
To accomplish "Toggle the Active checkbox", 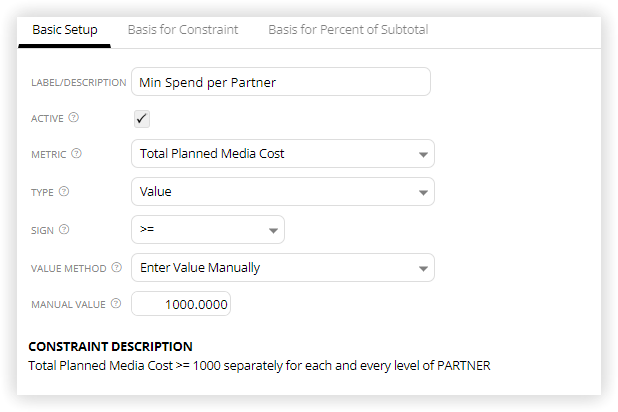I will coord(142,119).
